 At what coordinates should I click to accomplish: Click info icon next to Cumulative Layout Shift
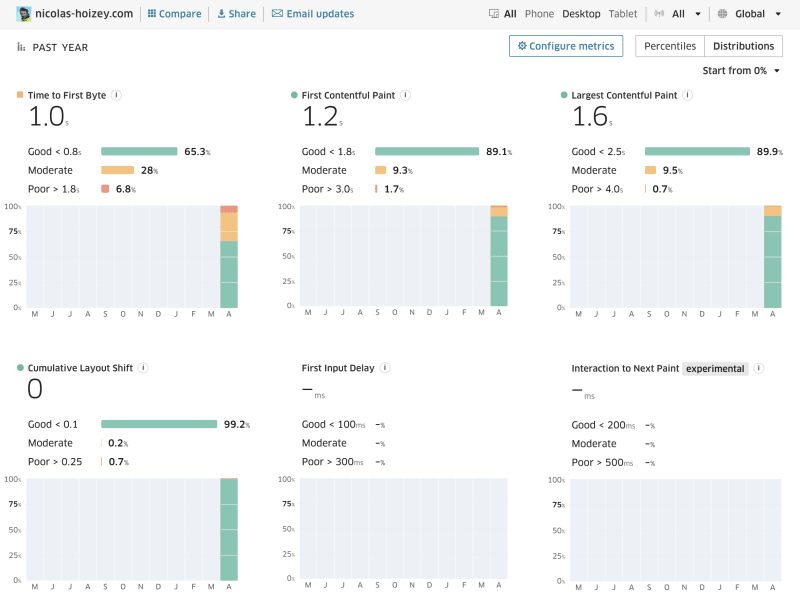click(143, 368)
